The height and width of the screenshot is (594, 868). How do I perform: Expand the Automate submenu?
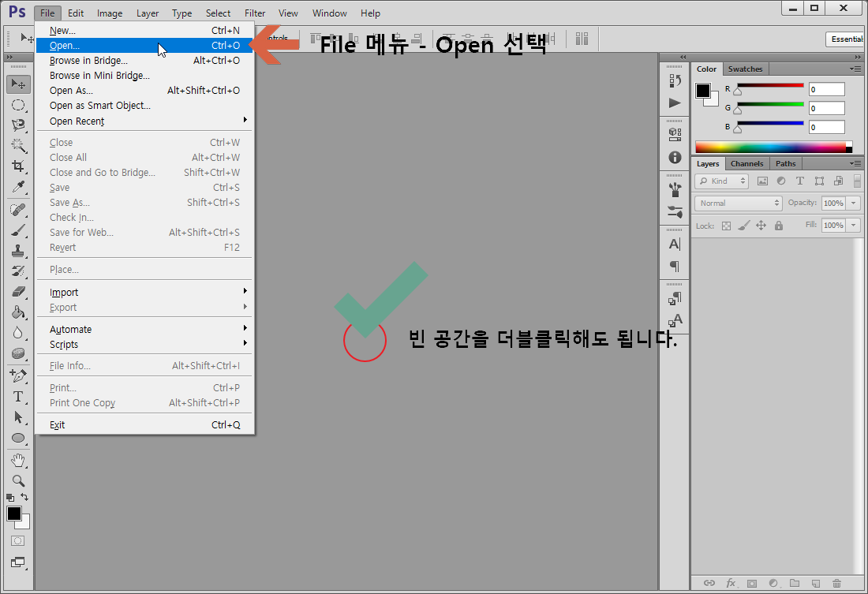coord(144,330)
